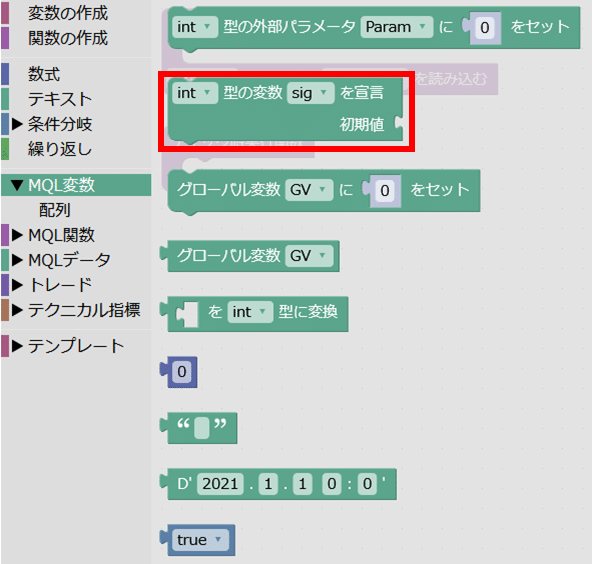Edit the 0 value in 外部パラメータ block

click(x=485, y=28)
